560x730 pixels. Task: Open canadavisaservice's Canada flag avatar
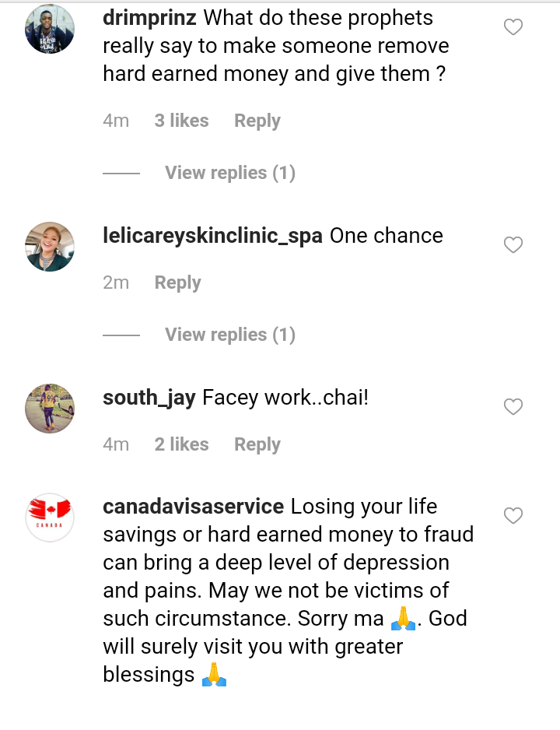click(x=50, y=518)
